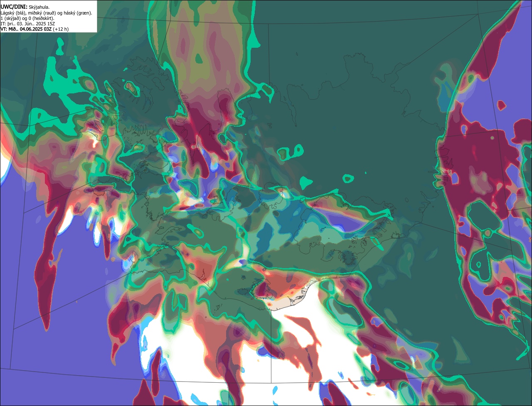The width and height of the screenshot is (532, 406).
Task: Click the 'VT: Mið.. 04.06.2025 03Z' valid time
Action: [26, 29]
